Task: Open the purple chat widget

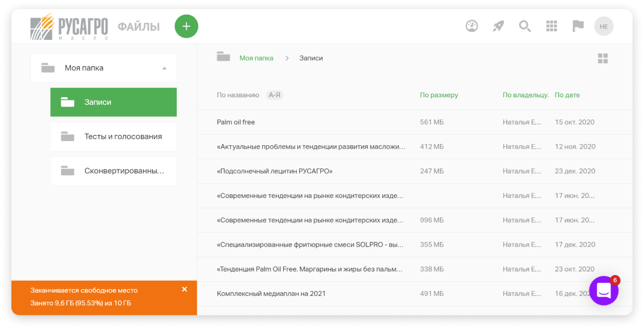Action: [604, 291]
